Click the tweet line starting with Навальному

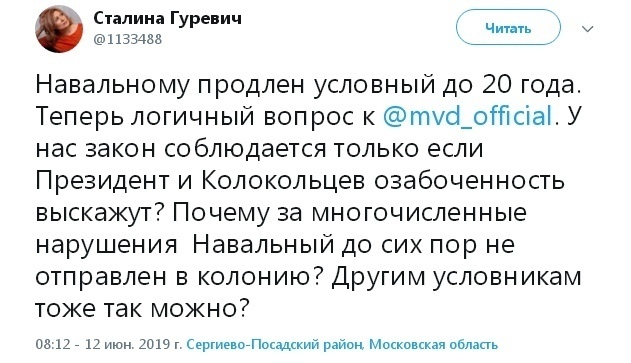click(x=308, y=85)
